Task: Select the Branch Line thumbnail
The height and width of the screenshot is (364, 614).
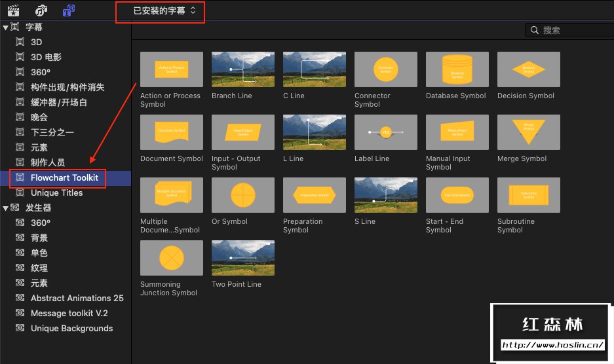Action: point(242,69)
